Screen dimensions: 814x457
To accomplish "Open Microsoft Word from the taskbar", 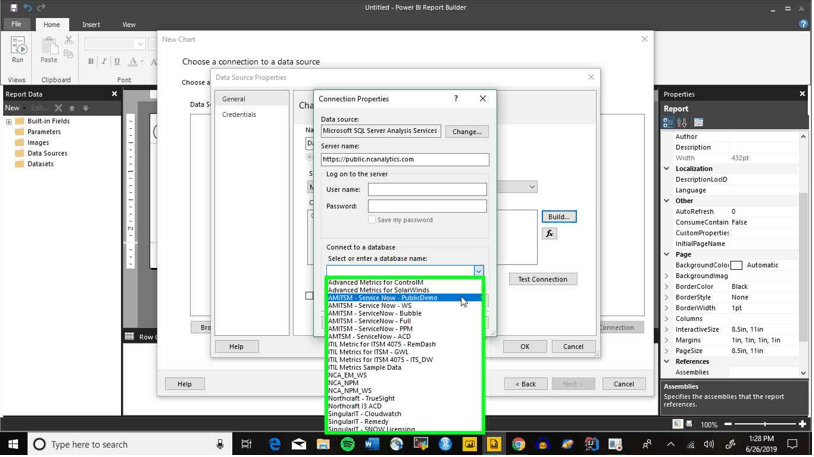I will click(x=372, y=445).
